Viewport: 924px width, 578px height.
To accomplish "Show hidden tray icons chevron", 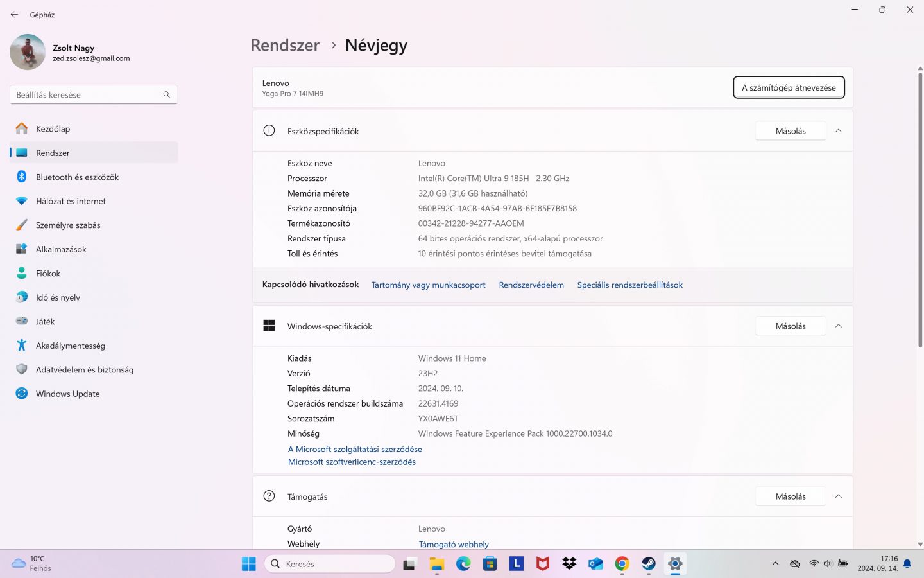I will [x=775, y=564].
